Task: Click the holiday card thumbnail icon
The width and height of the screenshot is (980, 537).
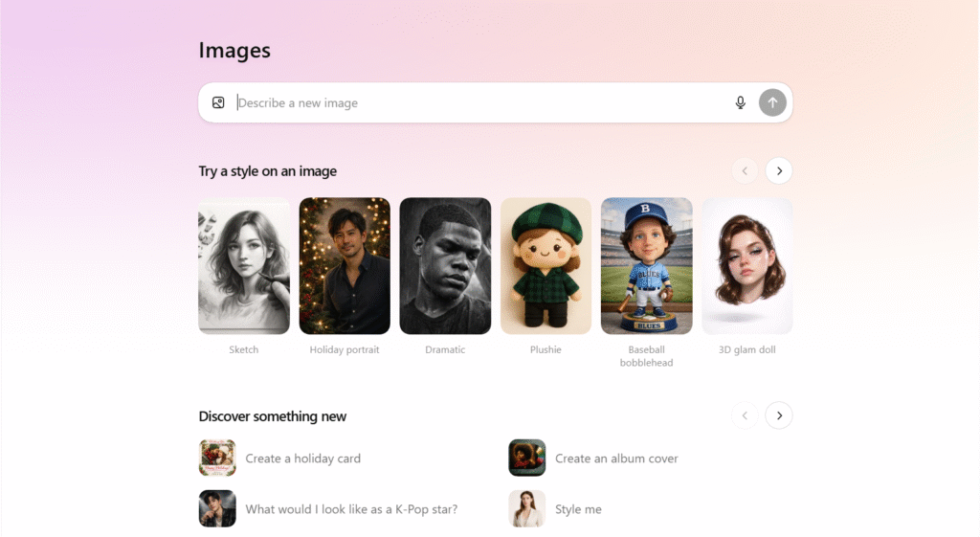Action: (217, 458)
